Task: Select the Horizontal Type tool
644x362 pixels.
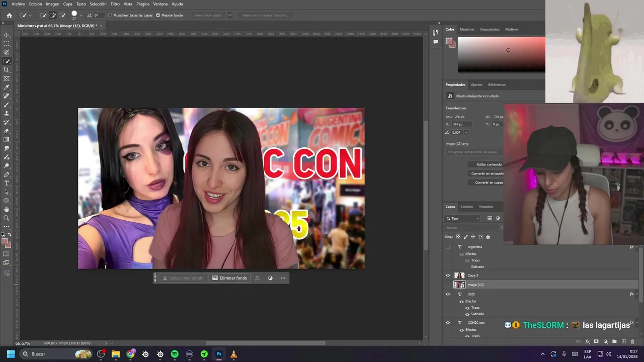Action: point(7,183)
